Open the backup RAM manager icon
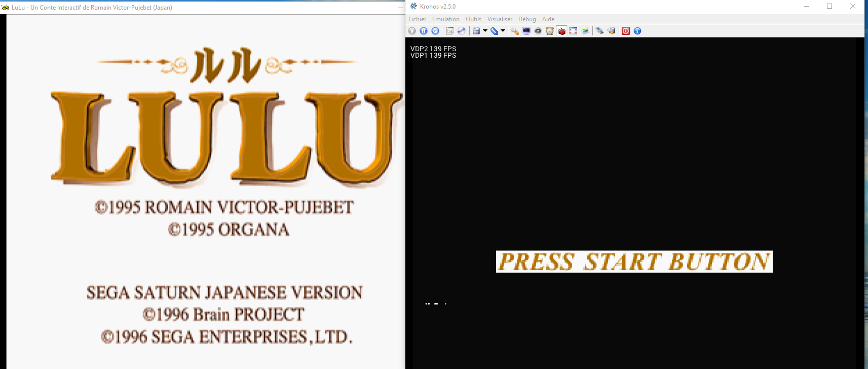The height and width of the screenshot is (369, 868). coord(612,31)
